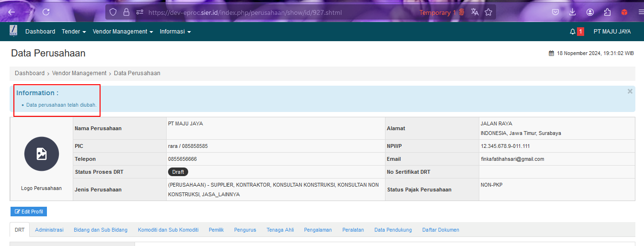Viewport: 644px width, 246px height.
Task: Dismiss the Information alert box
Action: (x=630, y=91)
